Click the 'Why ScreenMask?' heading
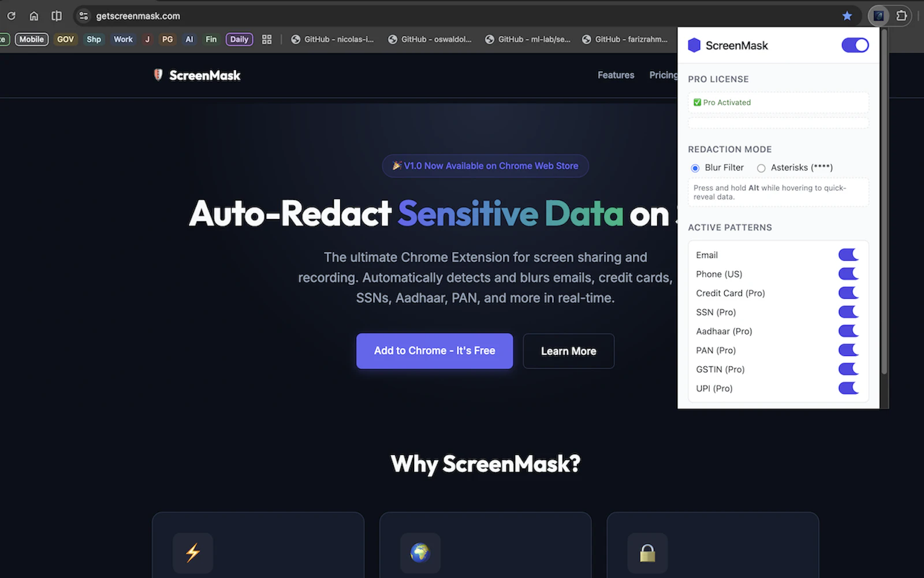The width and height of the screenshot is (924, 578). tap(485, 464)
